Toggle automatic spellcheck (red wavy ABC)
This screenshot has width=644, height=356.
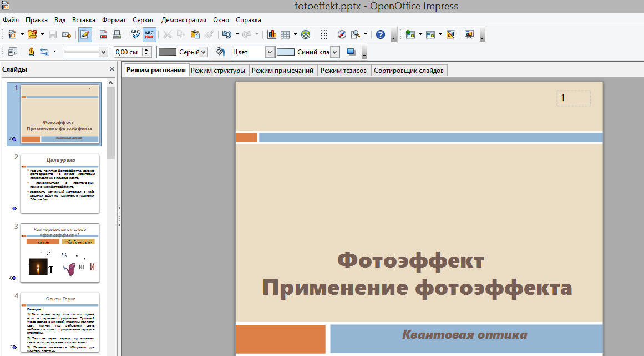click(149, 34)
